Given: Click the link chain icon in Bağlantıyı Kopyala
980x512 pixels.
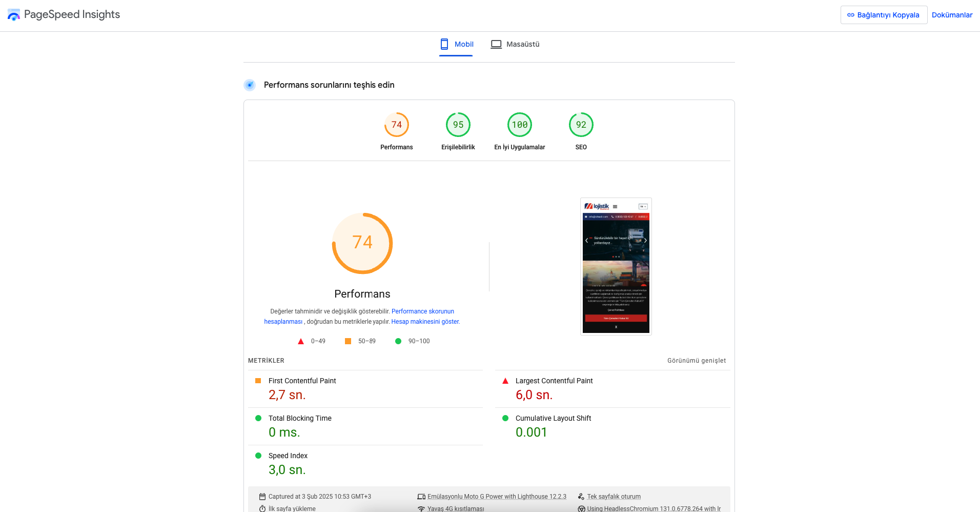Looking at the screenshot, I should [x=851, y=15].
